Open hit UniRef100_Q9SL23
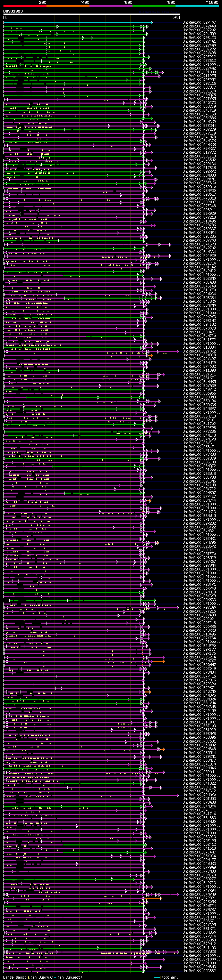This screenshot has height=980, width=222. 199,38
